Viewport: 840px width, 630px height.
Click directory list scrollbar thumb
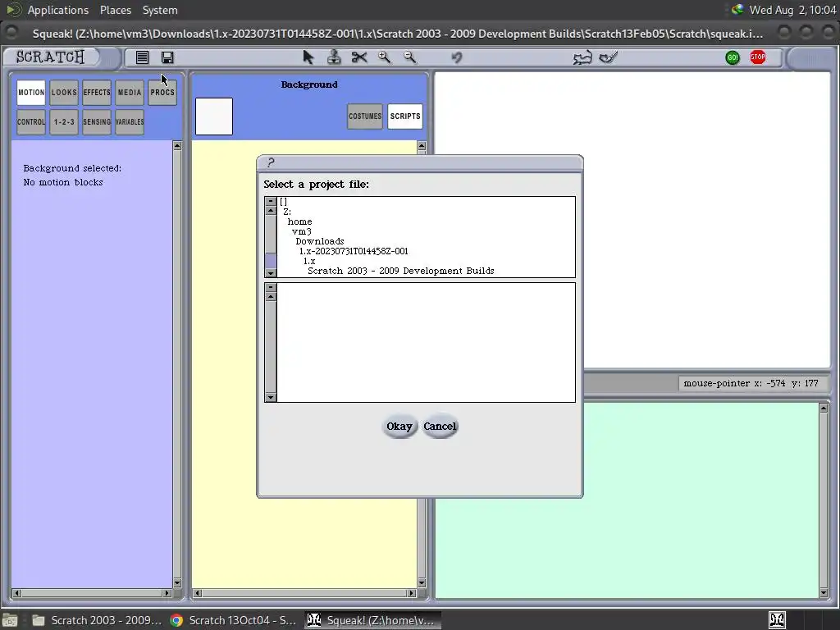point(271,261)
